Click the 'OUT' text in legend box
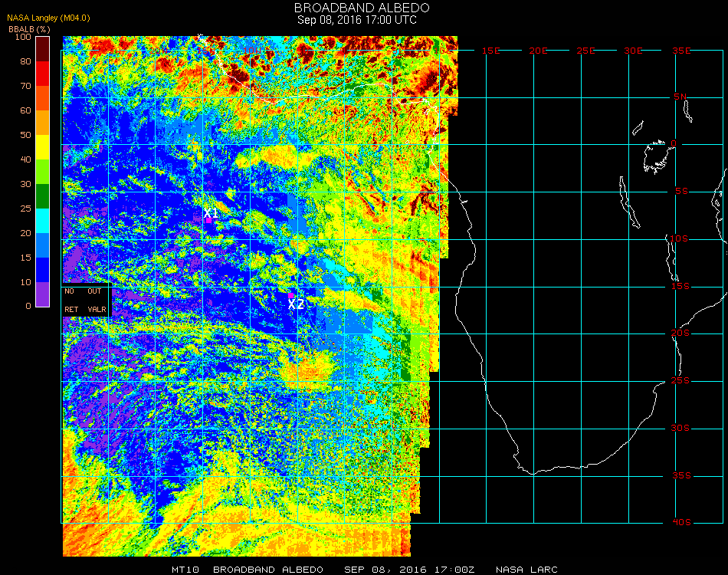This screenshot has height=575, width=728. (x=94, y=291)
